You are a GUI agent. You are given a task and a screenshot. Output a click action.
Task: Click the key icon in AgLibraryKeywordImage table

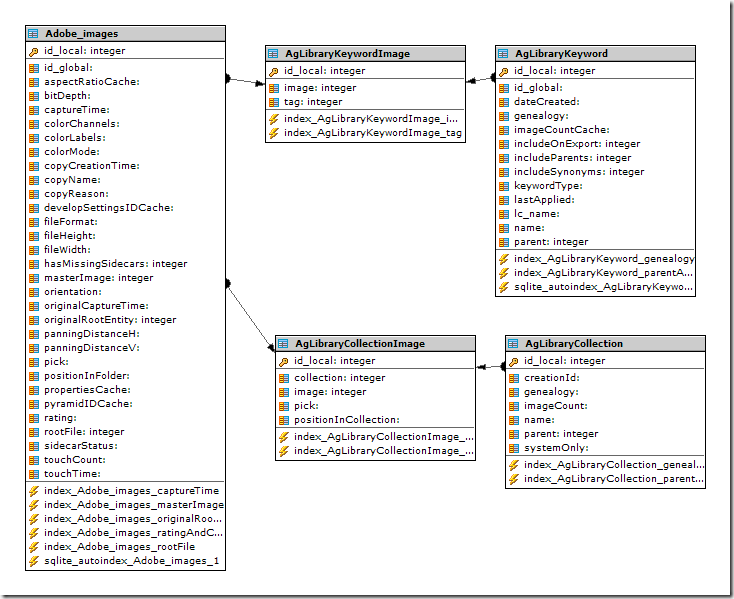pyautogui.click(x=274, y=71)
